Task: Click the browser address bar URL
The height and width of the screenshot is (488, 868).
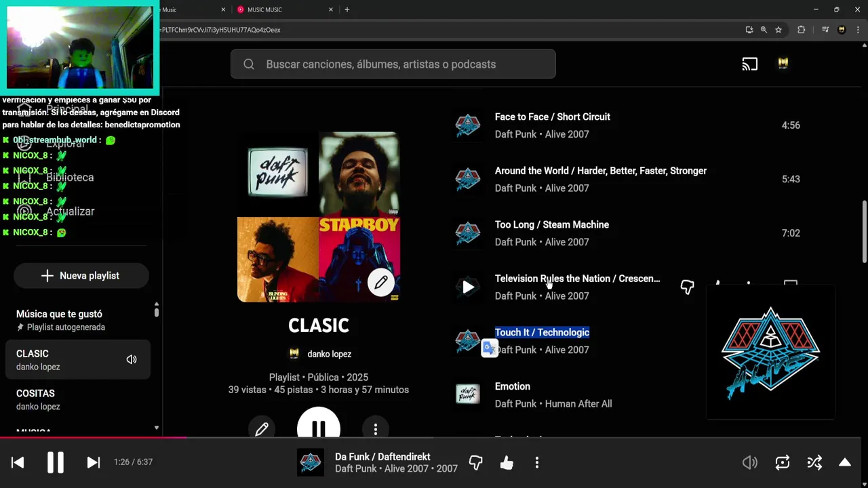Action: point(221,30)
